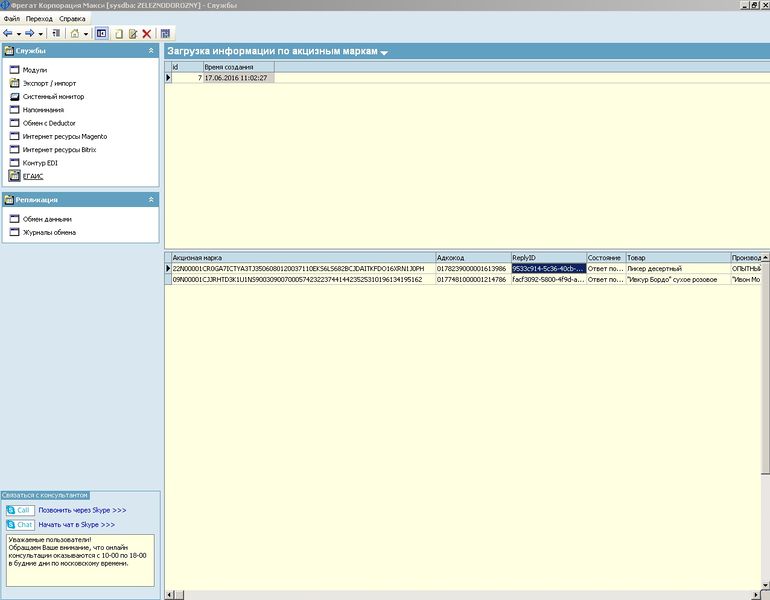
Task: Open the Системный монитор item
Action: click(x=53, y=97)
